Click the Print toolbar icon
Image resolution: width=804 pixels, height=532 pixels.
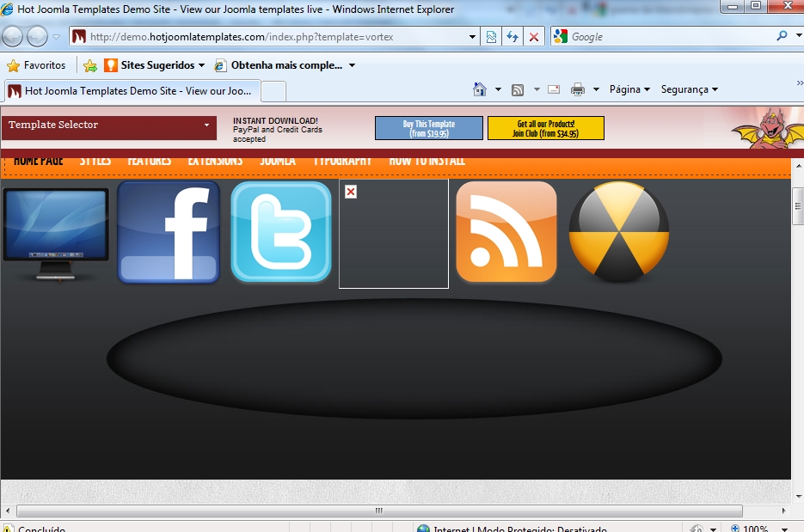point(578,89)
